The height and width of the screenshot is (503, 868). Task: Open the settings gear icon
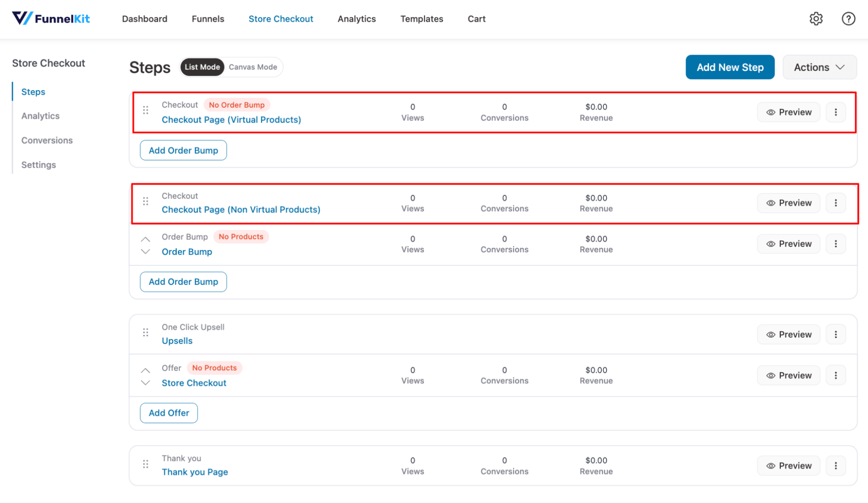pos(816,19)
